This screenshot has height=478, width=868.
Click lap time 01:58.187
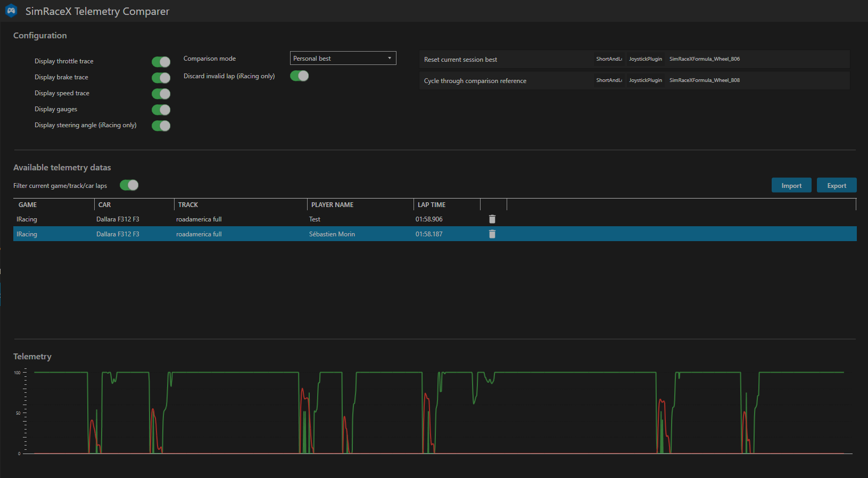pos(429,234)
